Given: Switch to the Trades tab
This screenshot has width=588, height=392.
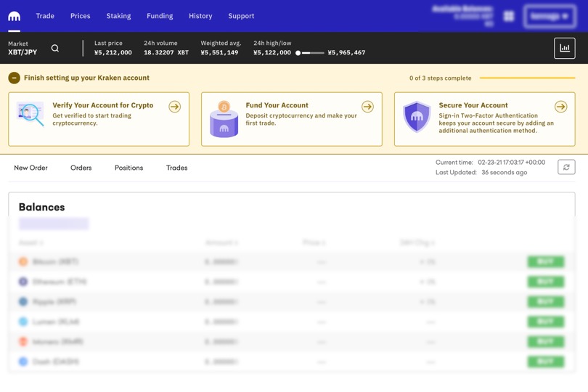Looking at the screenshot, I should [x=177, y=168].
